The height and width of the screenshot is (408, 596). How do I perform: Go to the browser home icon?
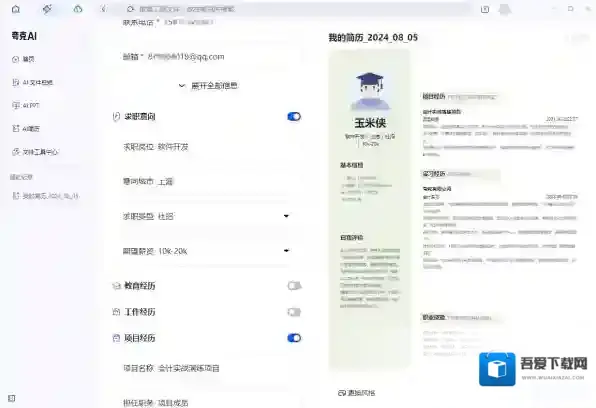coord(16,9)
